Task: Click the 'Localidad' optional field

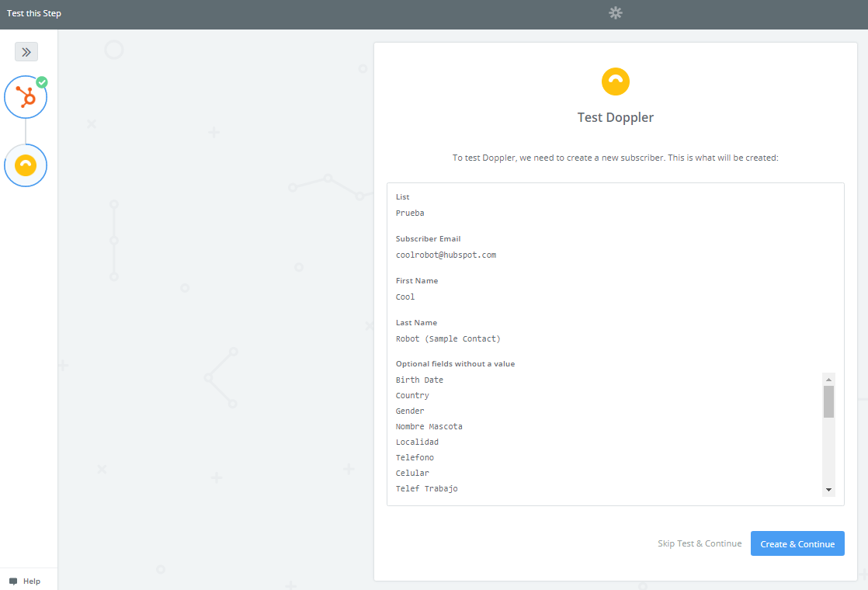Action: click(418, 442)
